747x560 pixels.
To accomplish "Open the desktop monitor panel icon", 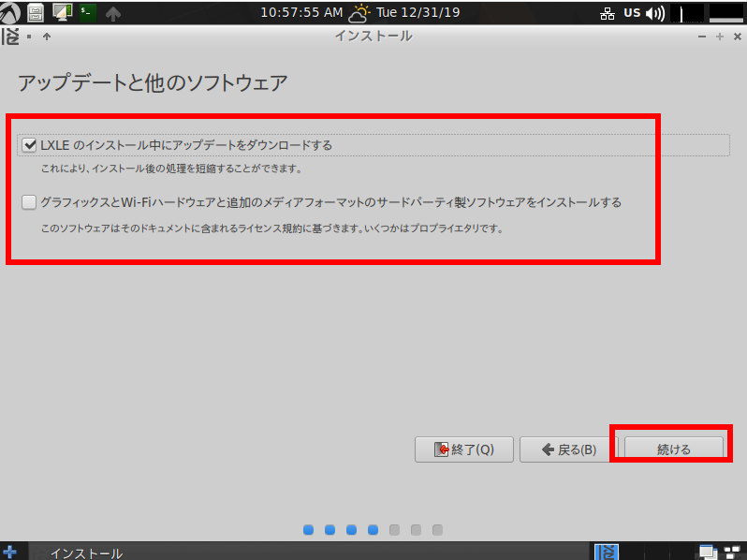I will point(62,13).
